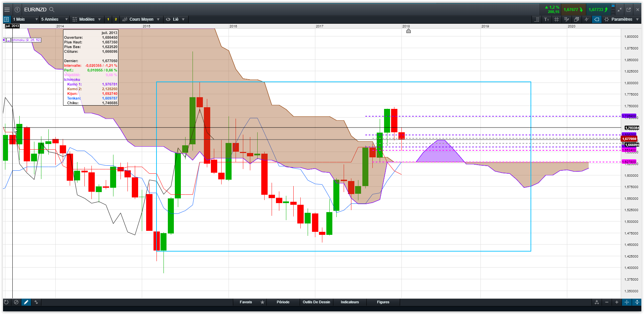Click the collapse arrows icon

[x=620, y=10]
